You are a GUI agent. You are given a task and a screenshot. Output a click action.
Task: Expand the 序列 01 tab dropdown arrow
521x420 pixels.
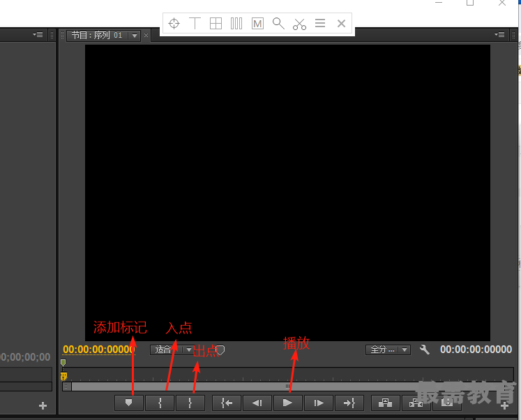[135, 36]
